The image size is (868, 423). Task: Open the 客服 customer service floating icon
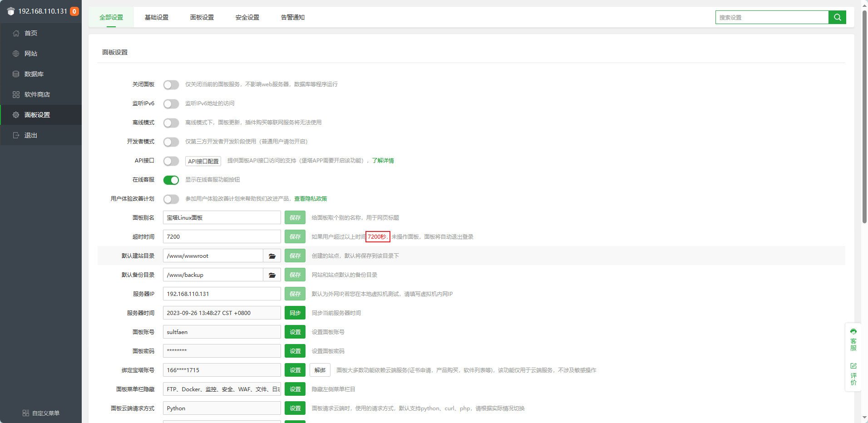(853, 340)
